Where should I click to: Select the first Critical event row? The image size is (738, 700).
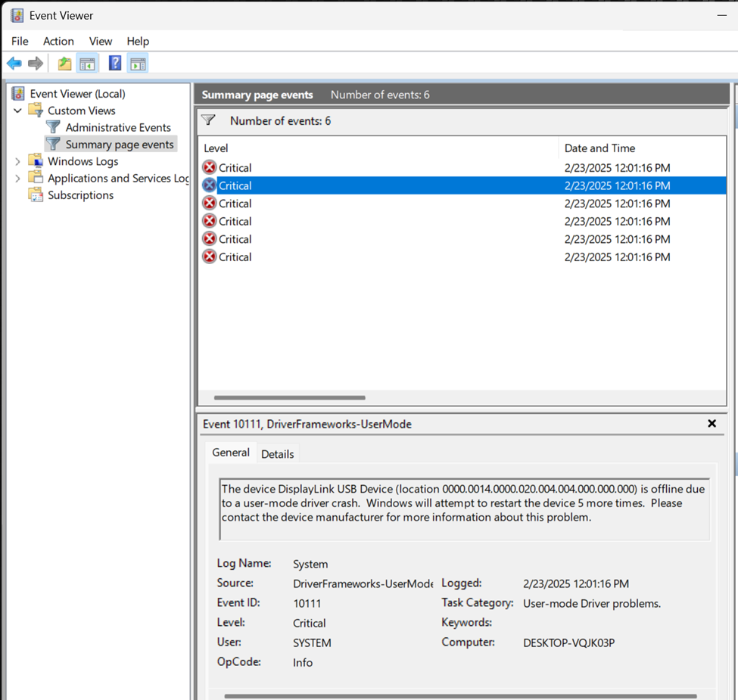click(462, 167)
